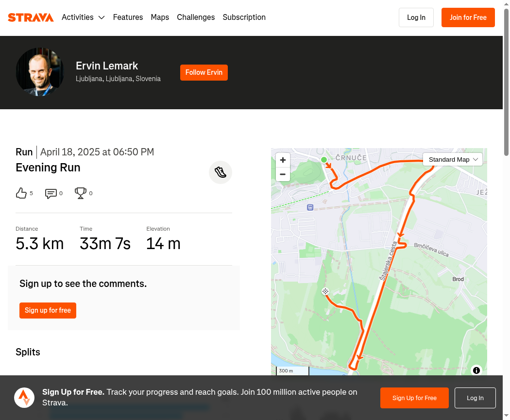The width and height of the screenshot is (510, 420).
Task: Open the Standard Map style dropdown
Action: click(x=453, y=160)
